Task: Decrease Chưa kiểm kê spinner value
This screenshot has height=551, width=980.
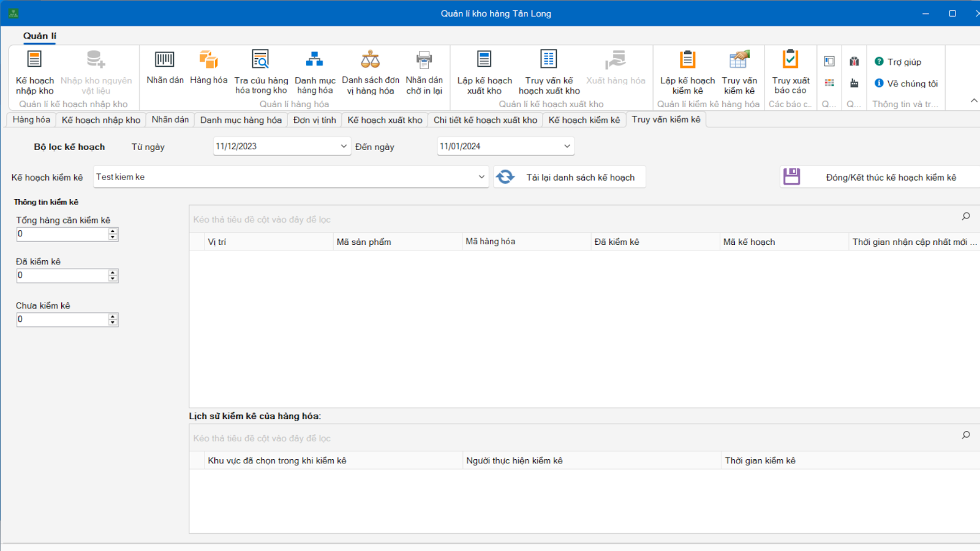Action: (113, 323)
